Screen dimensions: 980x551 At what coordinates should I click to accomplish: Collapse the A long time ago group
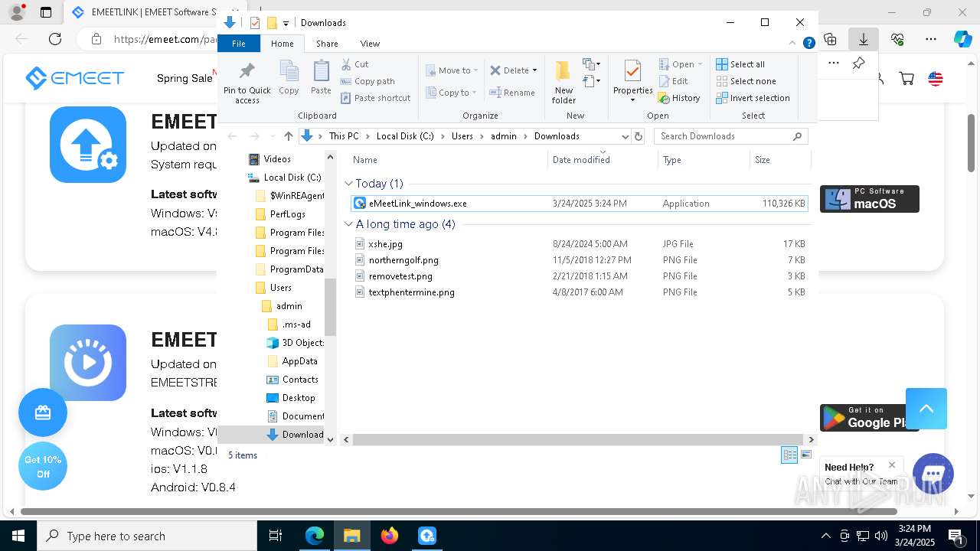click(x=348, y=224)
